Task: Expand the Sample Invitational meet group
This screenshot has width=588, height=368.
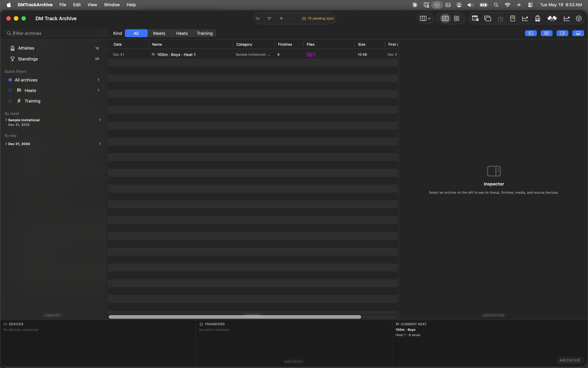Action: (6, 120)
